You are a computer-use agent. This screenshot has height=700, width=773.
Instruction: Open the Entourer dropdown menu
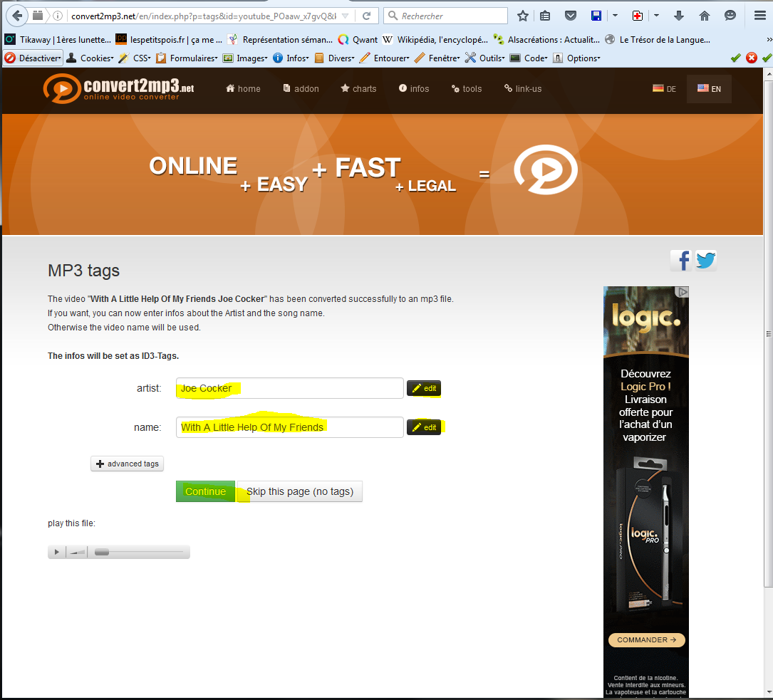(385, 58)
